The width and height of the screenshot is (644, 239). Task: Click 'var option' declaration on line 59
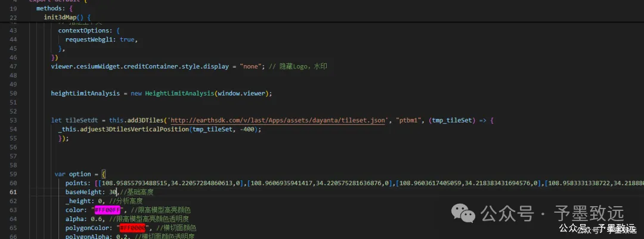point(72,174)
